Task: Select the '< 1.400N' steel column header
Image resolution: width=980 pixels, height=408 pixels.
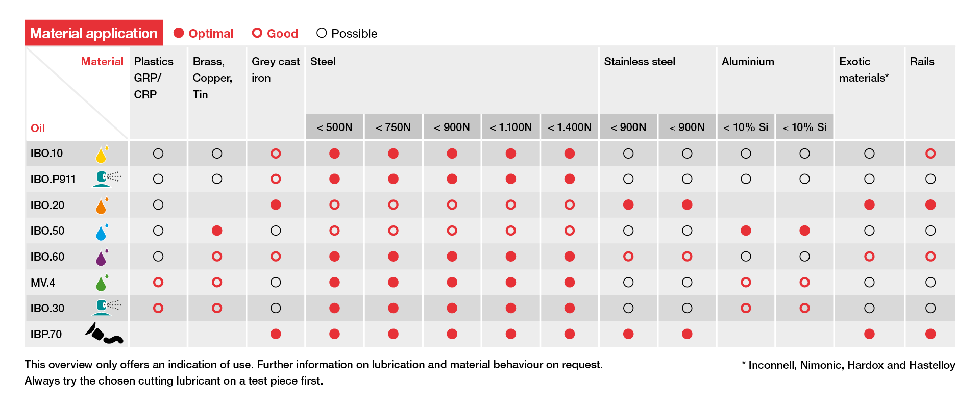Action: 570,127
